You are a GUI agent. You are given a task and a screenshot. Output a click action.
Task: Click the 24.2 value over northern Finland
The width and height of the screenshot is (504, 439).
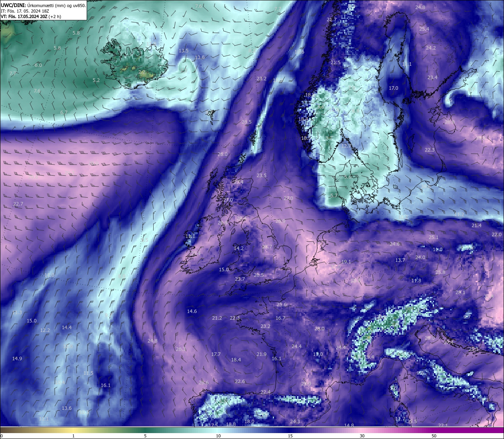431,48
